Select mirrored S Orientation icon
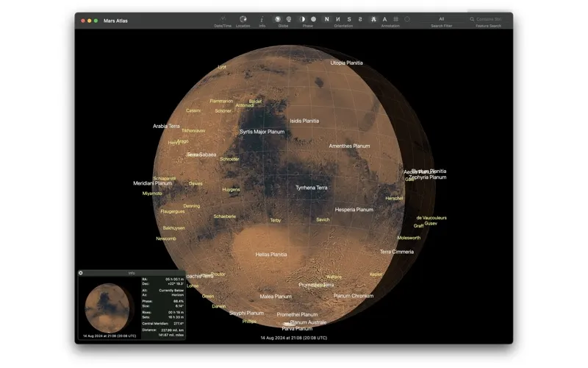Screen dimensions: 588x368 (x=360, y=19)
